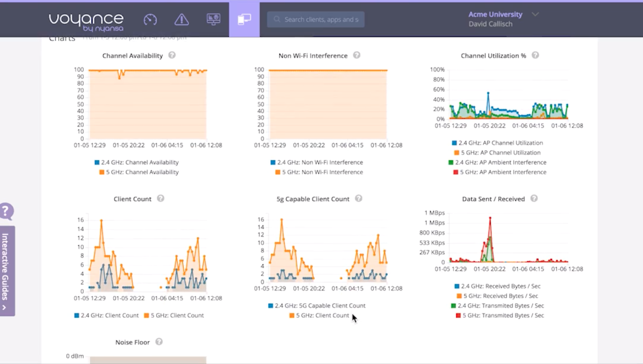Click help icon beside Client Count chart title

(161, 199)
